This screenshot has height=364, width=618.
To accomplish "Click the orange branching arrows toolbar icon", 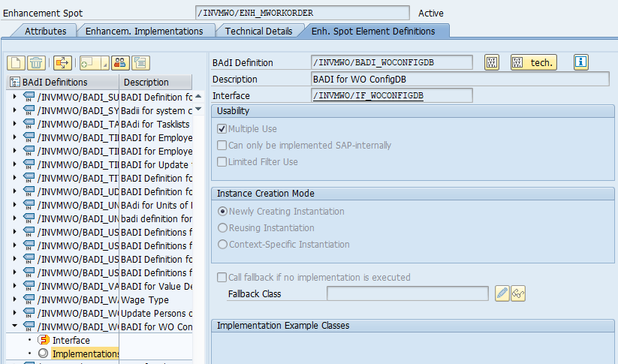I will pyautogui.click(x=62, y=63).
